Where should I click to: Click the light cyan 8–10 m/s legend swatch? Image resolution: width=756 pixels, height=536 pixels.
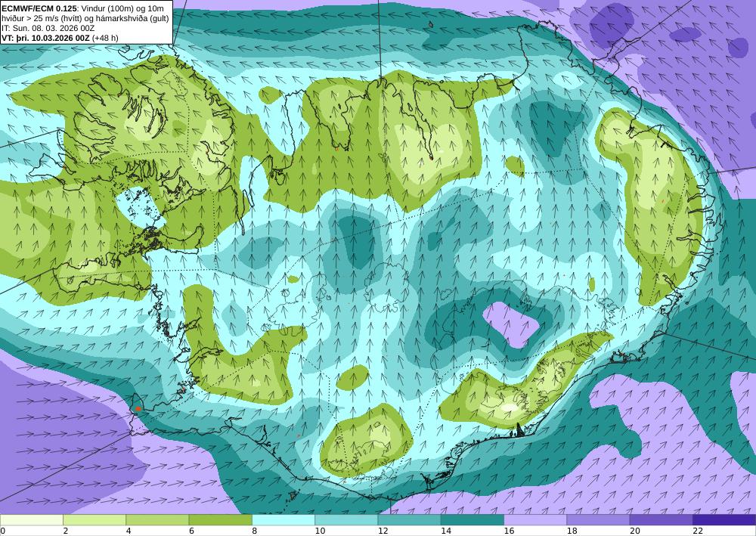pyautogui.click(x=283, y=520)
